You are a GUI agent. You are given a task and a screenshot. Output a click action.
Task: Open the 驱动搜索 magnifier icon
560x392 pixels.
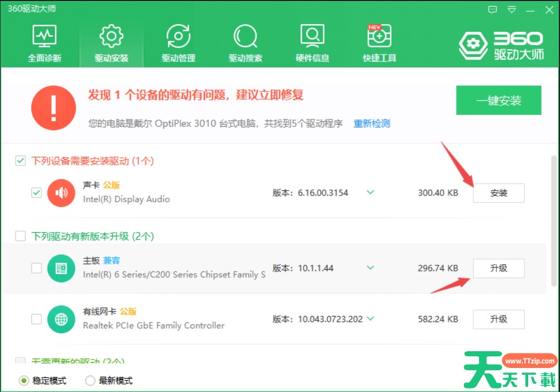(245, 36)
